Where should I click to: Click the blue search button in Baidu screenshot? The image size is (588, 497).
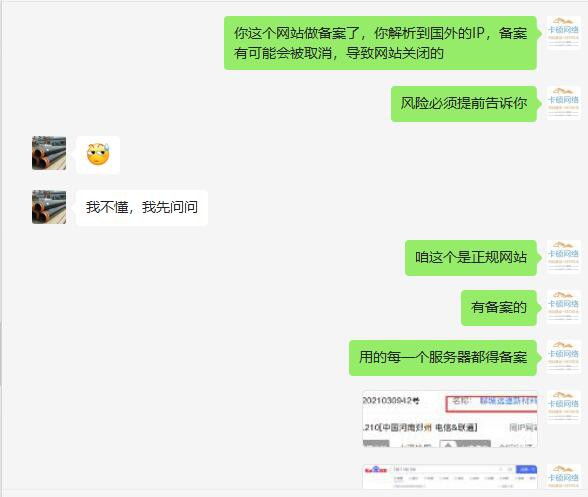point(526,469)
